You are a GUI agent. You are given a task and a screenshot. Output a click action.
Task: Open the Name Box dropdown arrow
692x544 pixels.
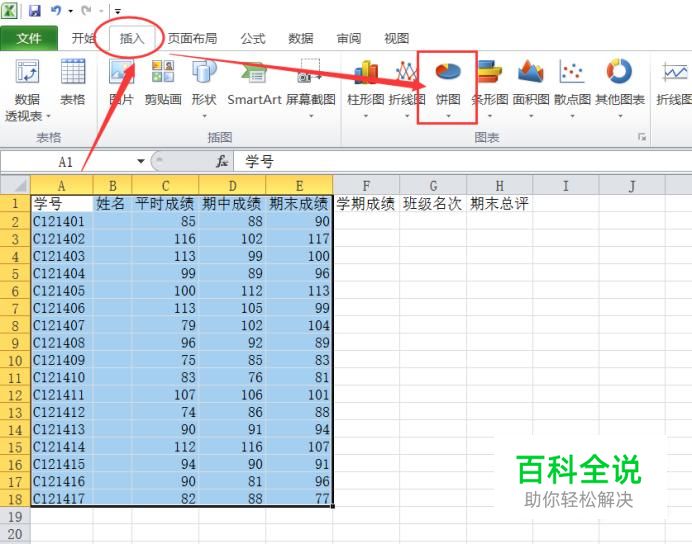click(141, 161)
